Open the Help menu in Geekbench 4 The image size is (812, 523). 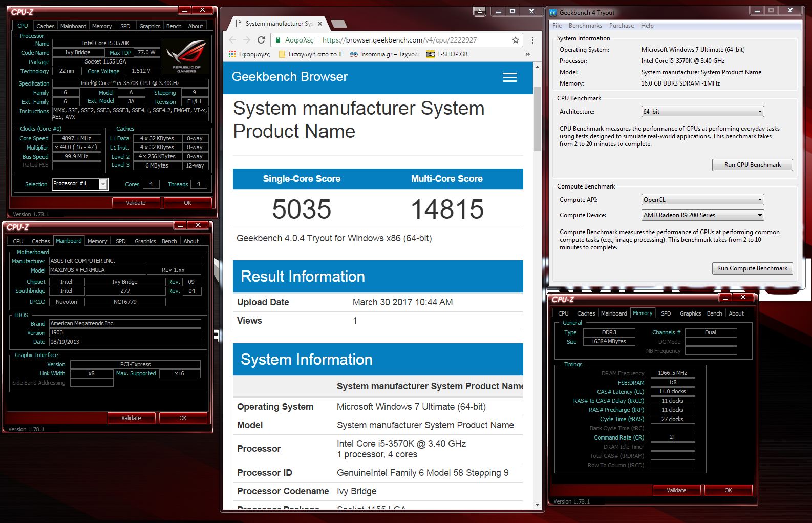(x=647, y=26)
